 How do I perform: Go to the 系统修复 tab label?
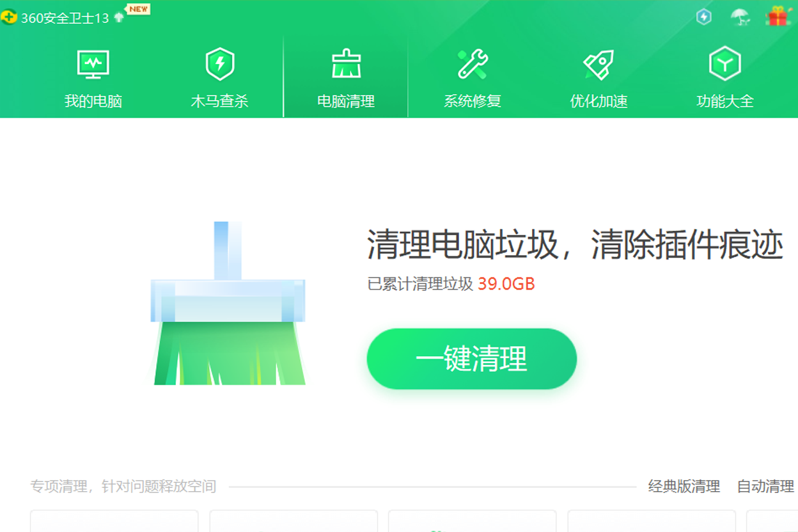click(473, 101)
